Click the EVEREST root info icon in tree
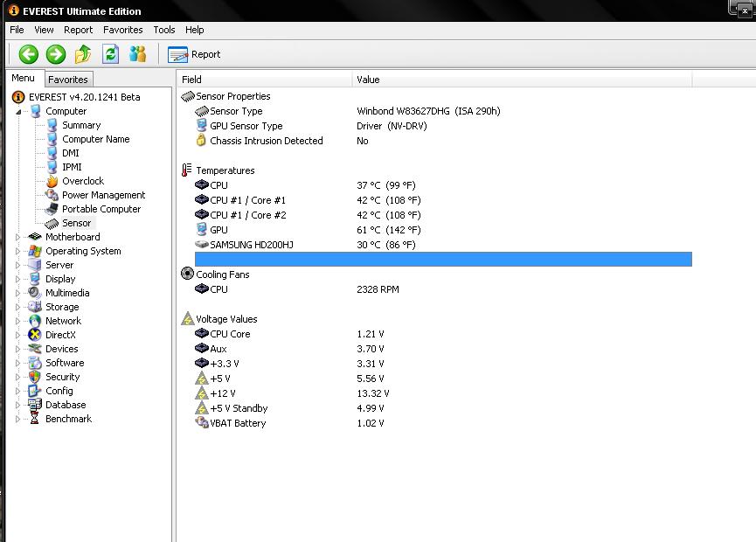 pos(18,97)
